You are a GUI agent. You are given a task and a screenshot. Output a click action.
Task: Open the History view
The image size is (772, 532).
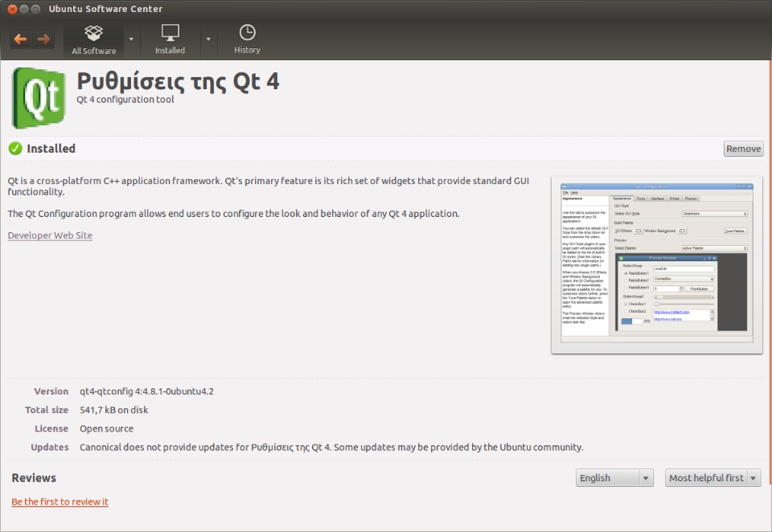coord(247,40)
